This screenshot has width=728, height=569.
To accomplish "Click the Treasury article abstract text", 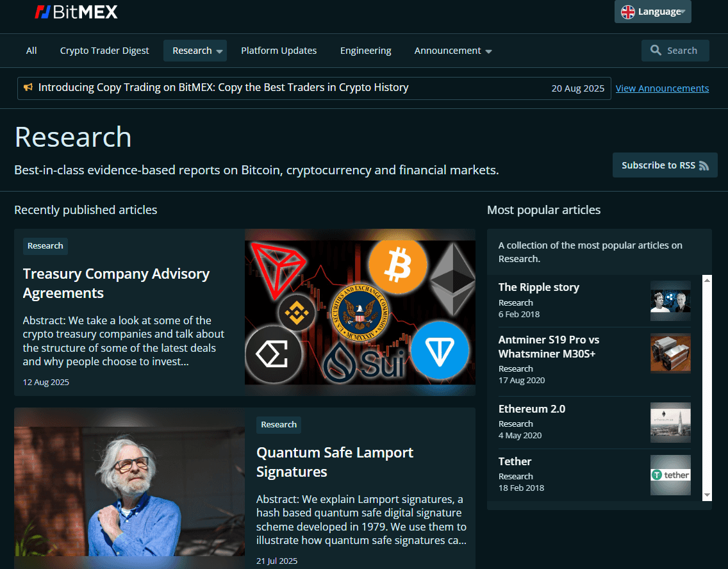I will tap(124, 341).
